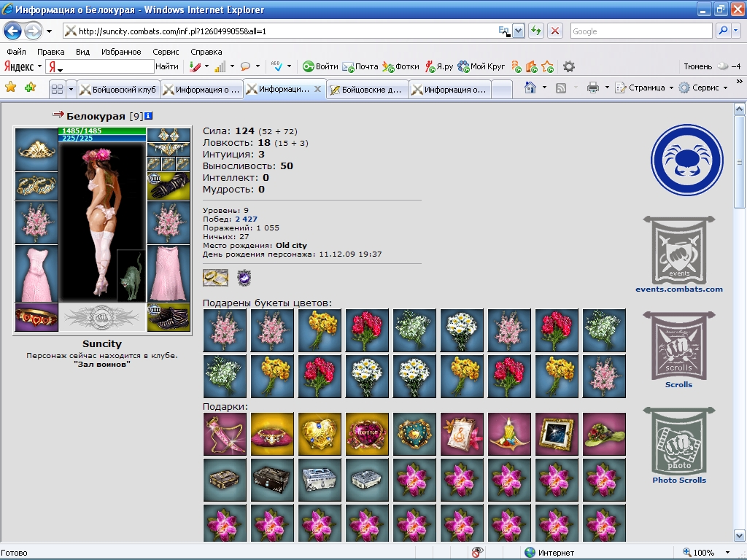Stop loading with the red X button
Screen dimensions: 747x560
click(x=554, y=31)
